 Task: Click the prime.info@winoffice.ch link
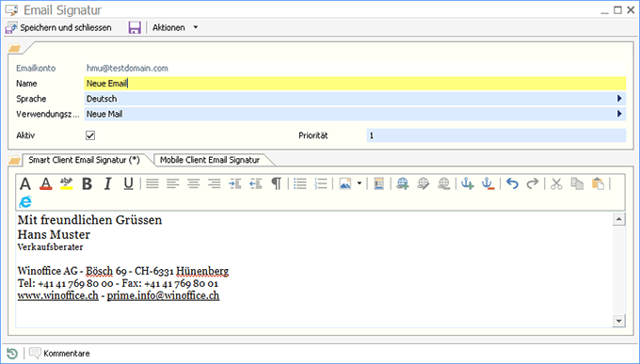tap(163, 295)
